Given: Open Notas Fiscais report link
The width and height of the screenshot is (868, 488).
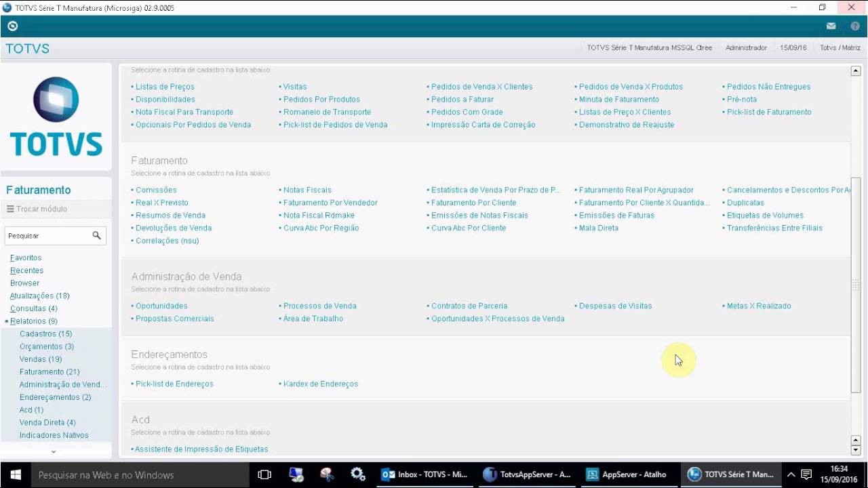Looking at the screenshot, I should coord(307,190).
